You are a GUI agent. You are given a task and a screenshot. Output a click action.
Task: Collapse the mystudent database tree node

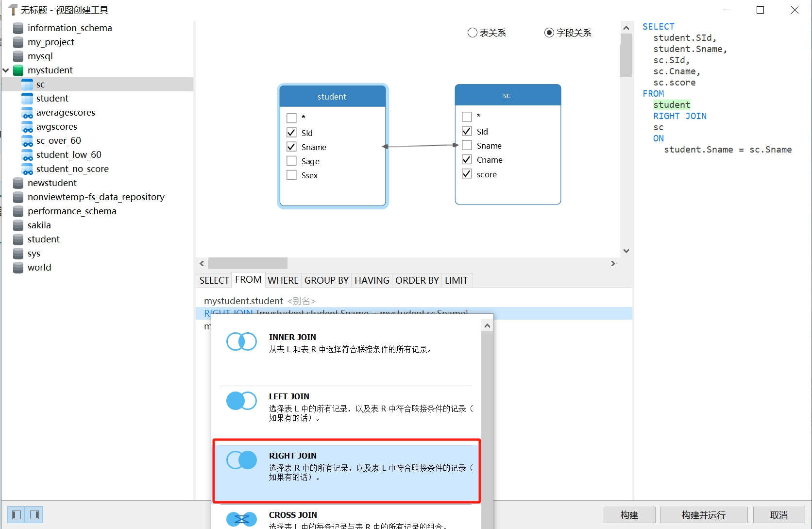[6, 70]
